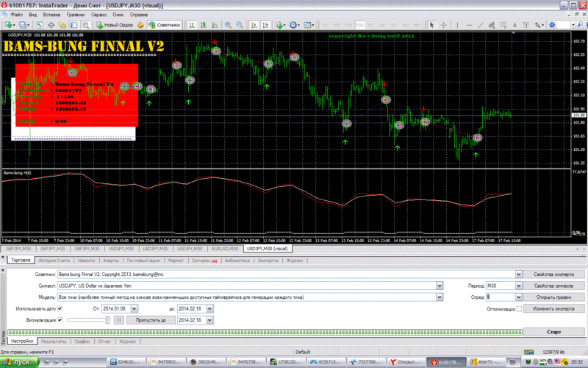
Task: Toggle the Strategy Tester magnifier icon
Action: (86, 25)
